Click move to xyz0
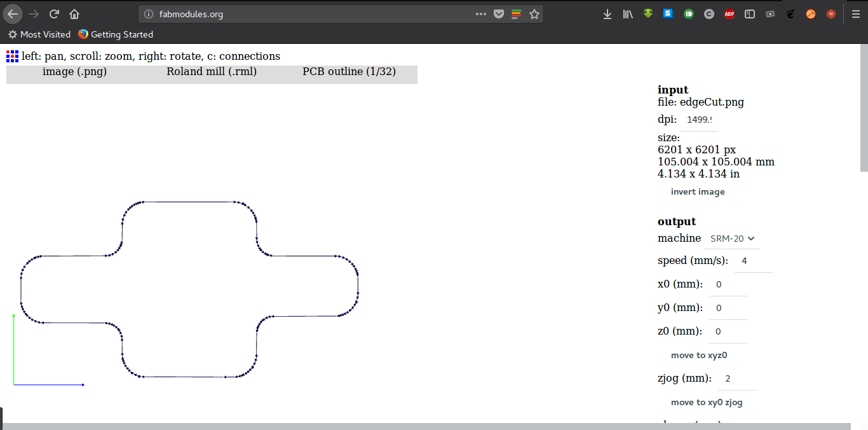This screenshot has width=868, height=430. [x=698, y=355]
